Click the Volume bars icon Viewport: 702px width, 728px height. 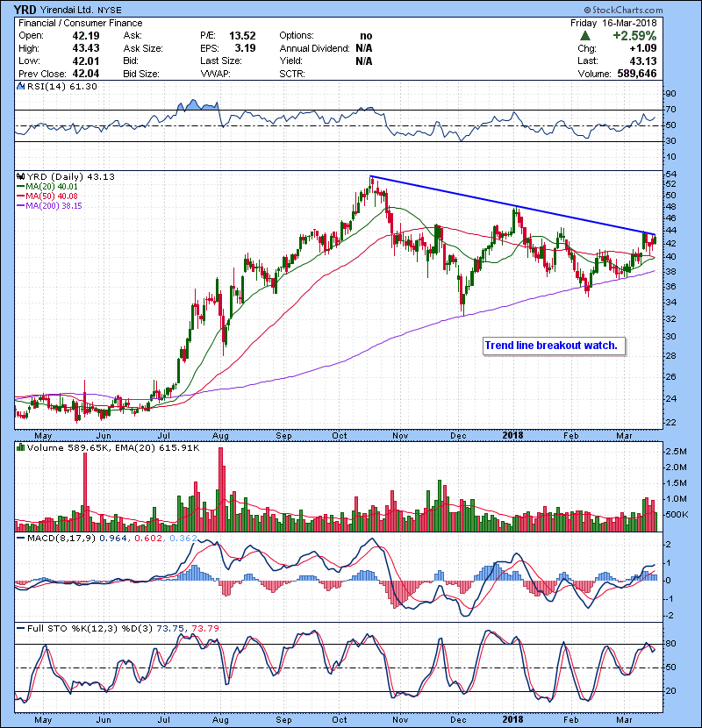[x=20, y=447]
